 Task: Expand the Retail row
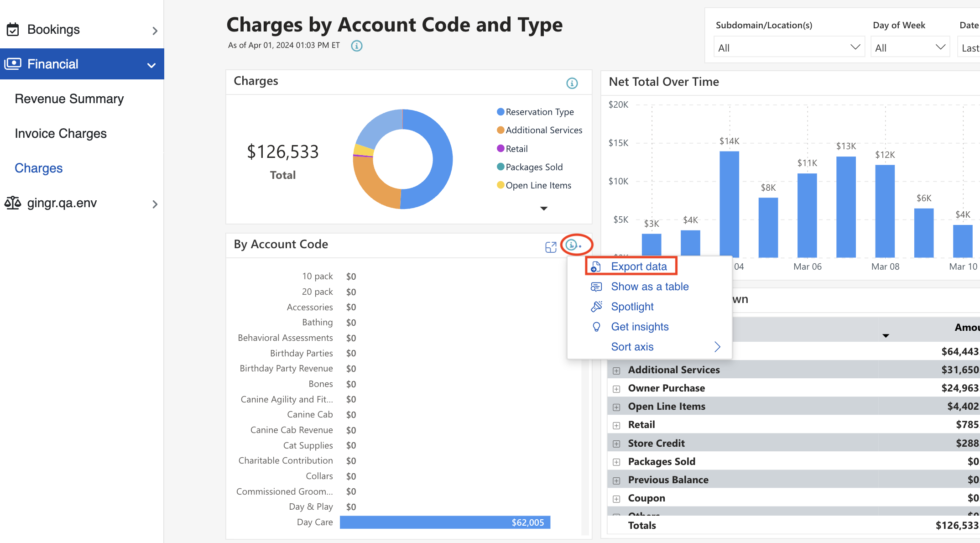click(x=616, y=425)
